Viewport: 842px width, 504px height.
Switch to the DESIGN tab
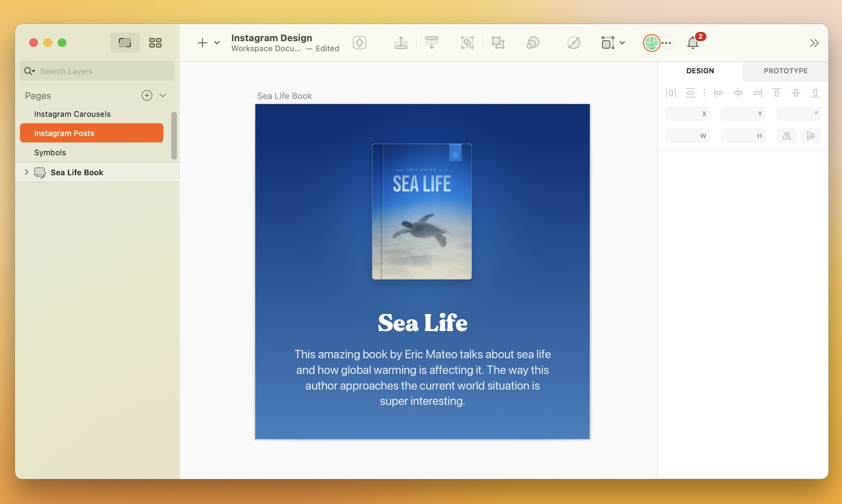700,71
